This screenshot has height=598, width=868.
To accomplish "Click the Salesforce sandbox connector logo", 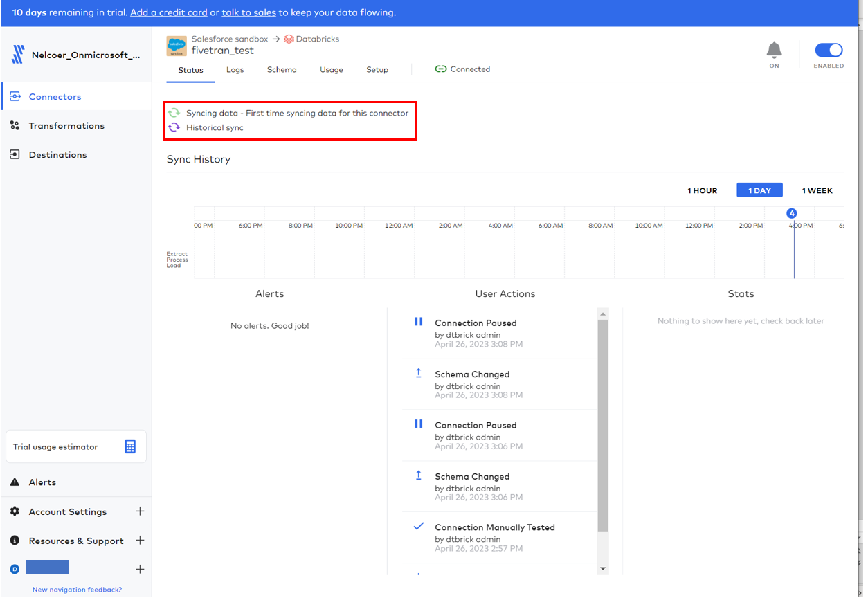I will pos(177,46).
